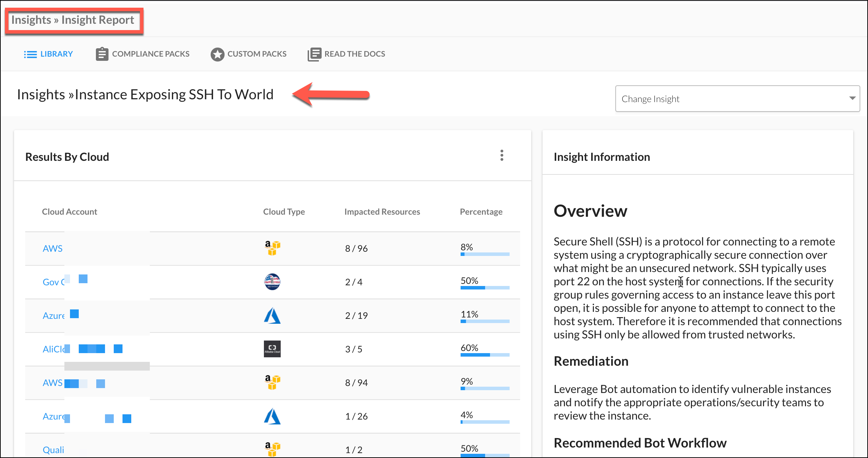868x458 pixels.
Task: Click AWS icon in the 8/96 row
Action: [272, 248]
